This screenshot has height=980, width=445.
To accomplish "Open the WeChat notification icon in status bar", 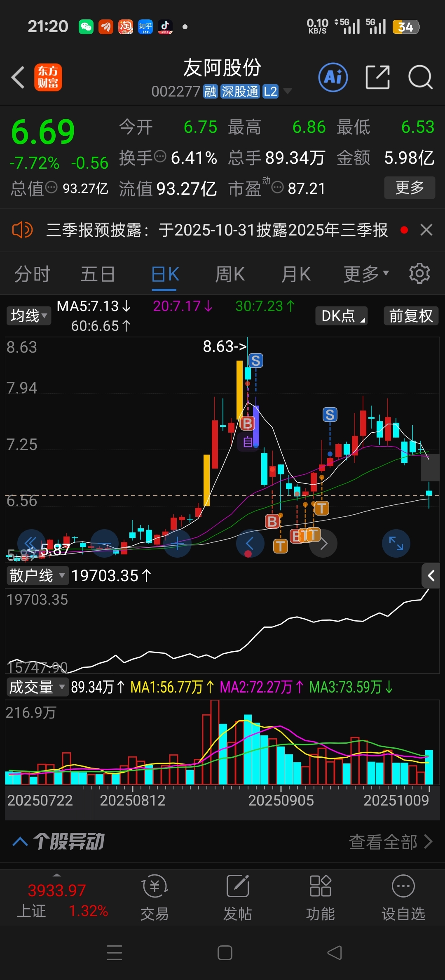I will click(x=86, y=27).
